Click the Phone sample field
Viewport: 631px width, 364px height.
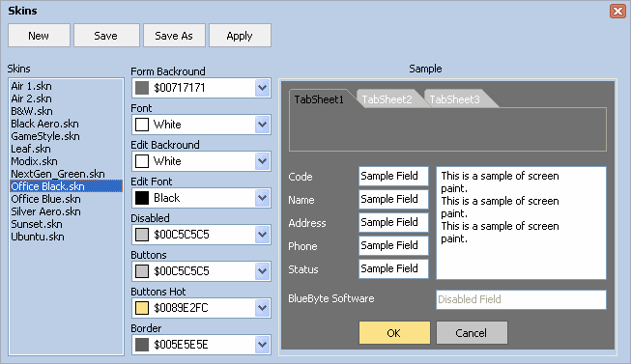pyautogui.click(x=393, y=245)
